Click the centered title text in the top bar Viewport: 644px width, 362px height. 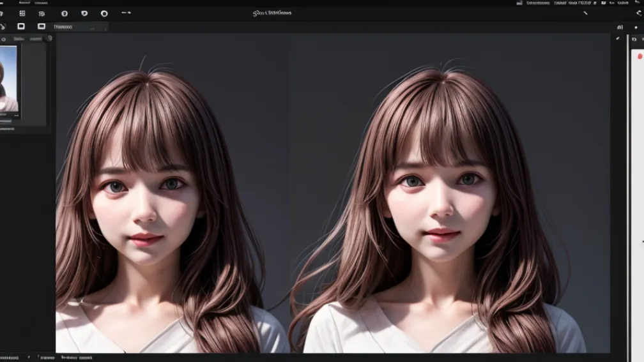coord(272,13)
